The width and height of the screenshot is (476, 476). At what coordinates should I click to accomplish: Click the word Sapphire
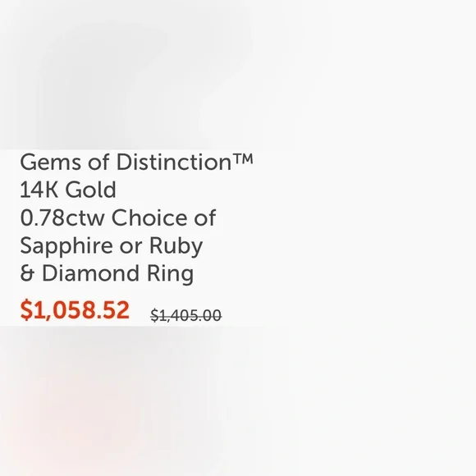[x=66, y=246]
